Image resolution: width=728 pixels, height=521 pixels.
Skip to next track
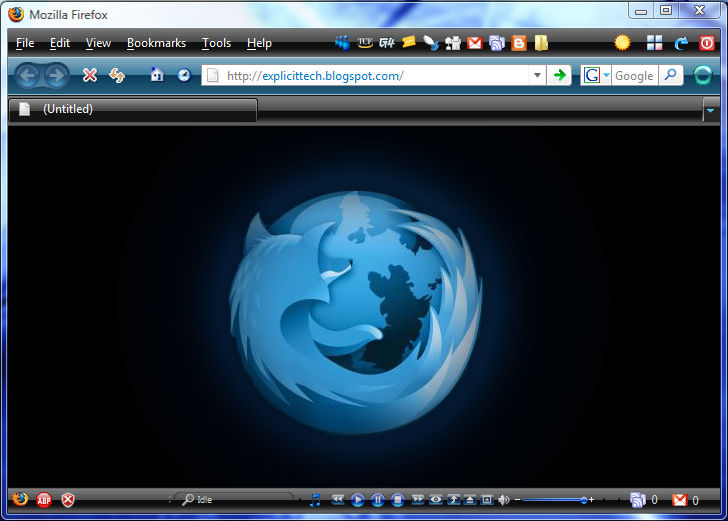click(x=418, y=500)
